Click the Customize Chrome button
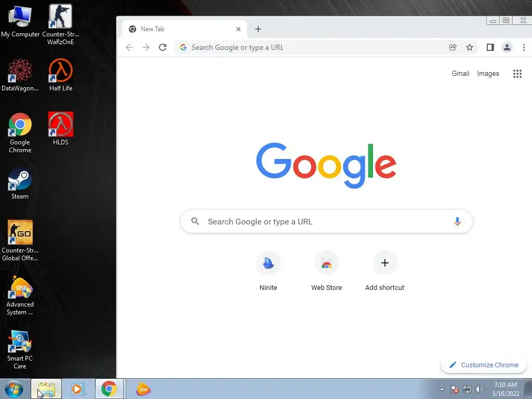Image resolution: width=532 pixels, height=399 pixels. (x=484, y=365)
